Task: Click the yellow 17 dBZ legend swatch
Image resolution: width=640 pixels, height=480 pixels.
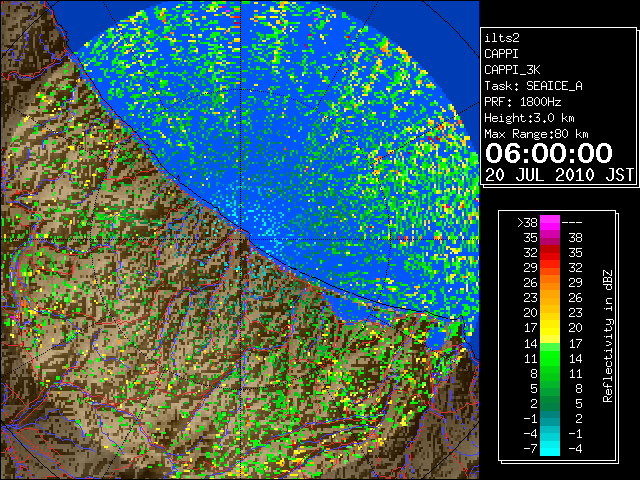Action: (550, 328)
